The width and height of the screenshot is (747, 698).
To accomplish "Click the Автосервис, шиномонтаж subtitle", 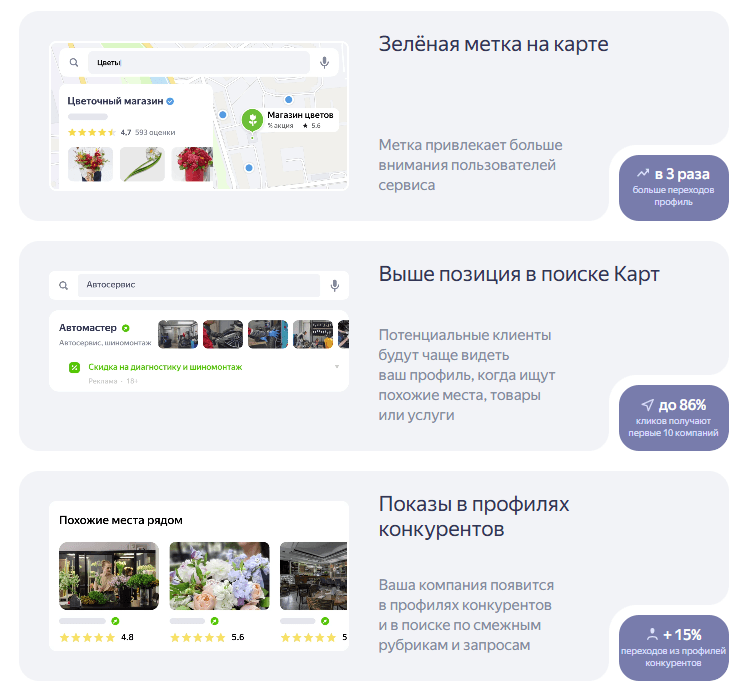I will (x=105, y=343).
